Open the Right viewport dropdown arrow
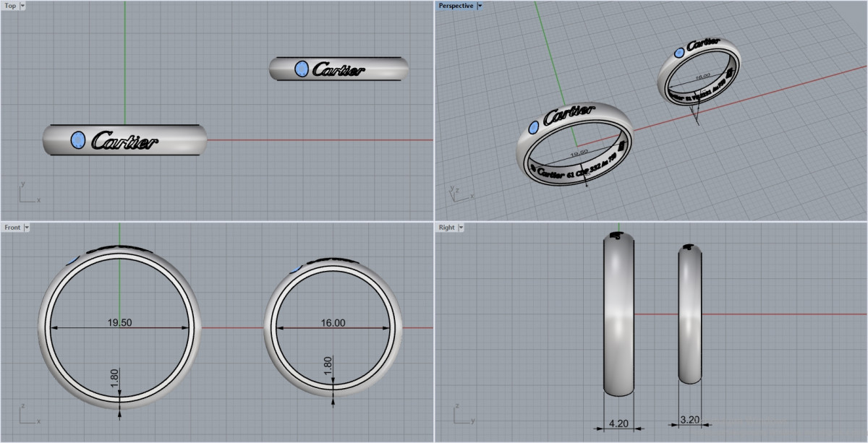 click(461, 228)
